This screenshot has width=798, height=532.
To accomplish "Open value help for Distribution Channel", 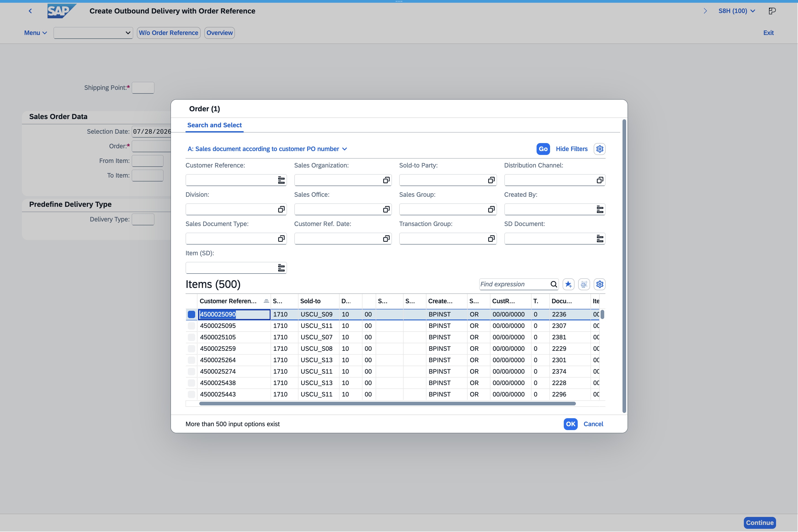I will [x=600, y=180].
